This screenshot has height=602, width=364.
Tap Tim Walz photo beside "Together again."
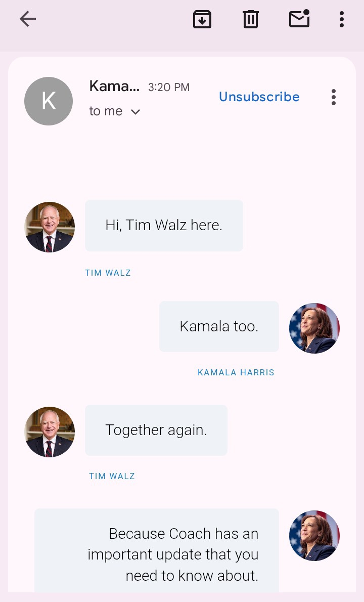point(50,432)
